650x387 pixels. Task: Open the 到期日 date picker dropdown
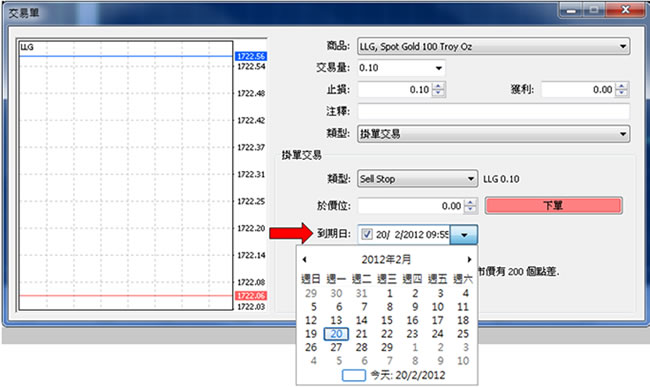464,235
